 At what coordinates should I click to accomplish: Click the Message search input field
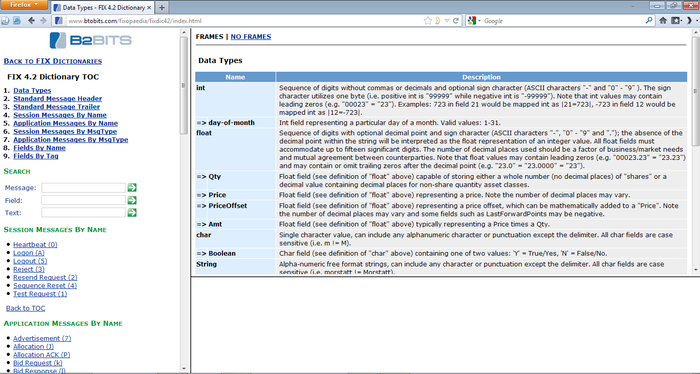(x=83, y=188)
